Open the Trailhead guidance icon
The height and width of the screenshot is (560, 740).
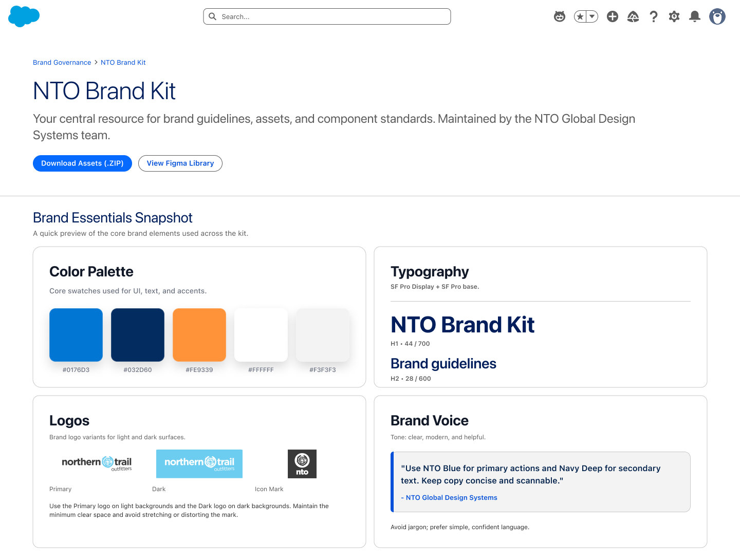[633, 16]
